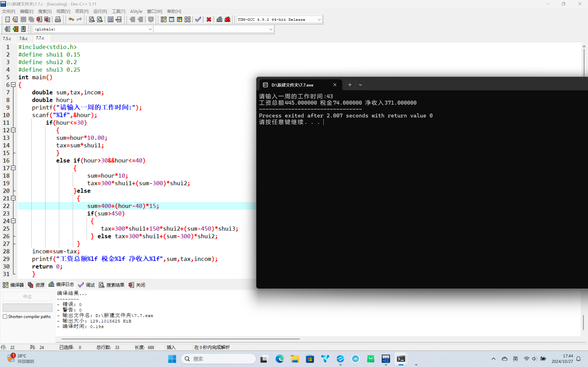Enable Shorten compiler paths checkbox
This screenshot has height=367, width=588.
click(5, 317)
